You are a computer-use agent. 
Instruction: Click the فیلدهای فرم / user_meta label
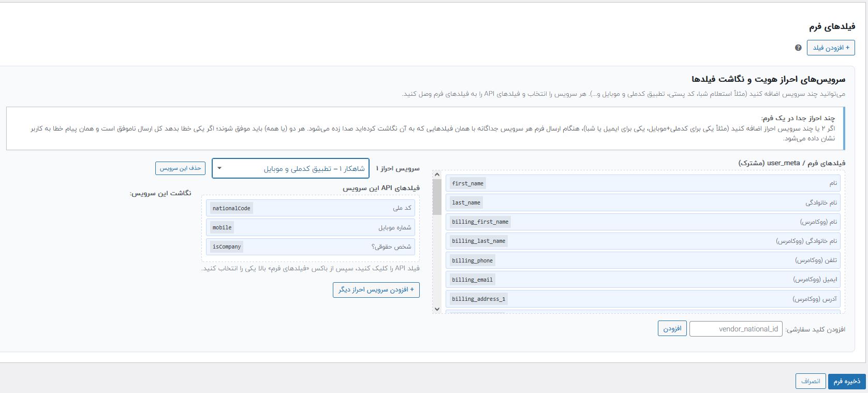click(791, 163)
